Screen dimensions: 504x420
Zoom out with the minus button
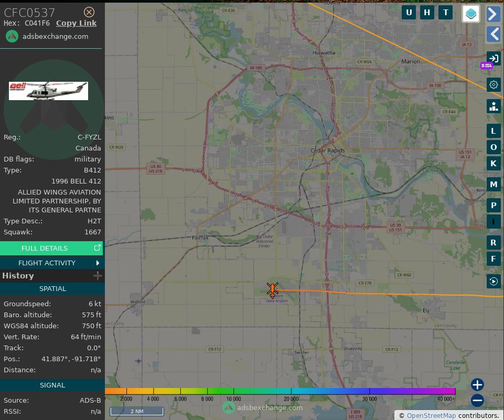click(477, 401)
